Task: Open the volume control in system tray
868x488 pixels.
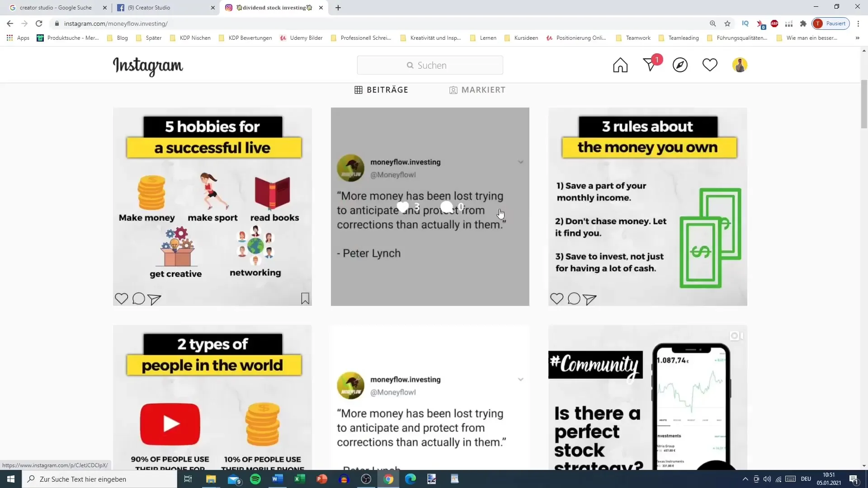Action: [x=767, y=479]
